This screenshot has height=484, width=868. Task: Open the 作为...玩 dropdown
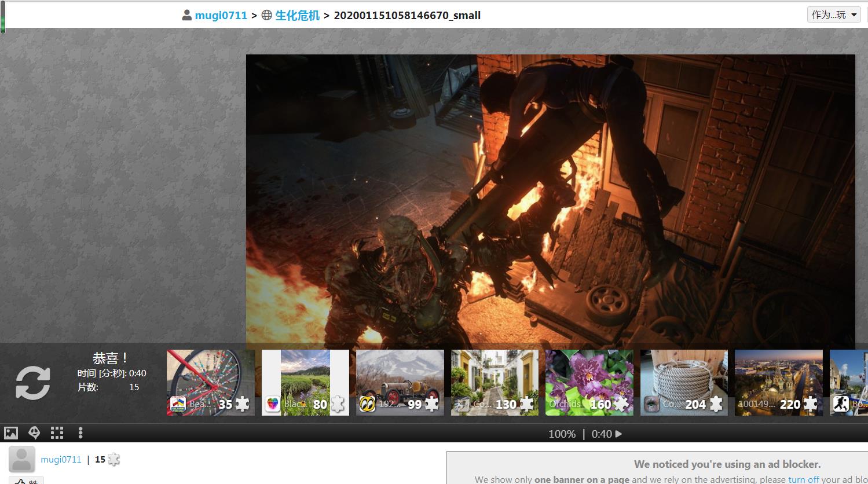click(834, 14)
